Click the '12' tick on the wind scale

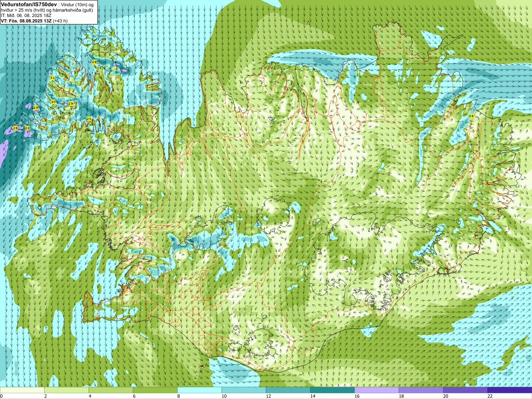click(x=268, y=396)
